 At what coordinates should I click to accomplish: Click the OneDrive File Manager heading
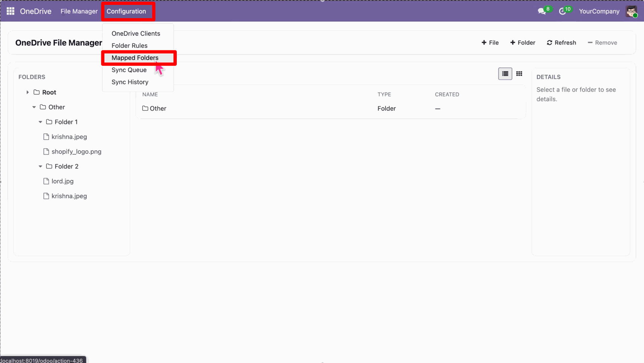pyautogui.click(x=59, y=43)
